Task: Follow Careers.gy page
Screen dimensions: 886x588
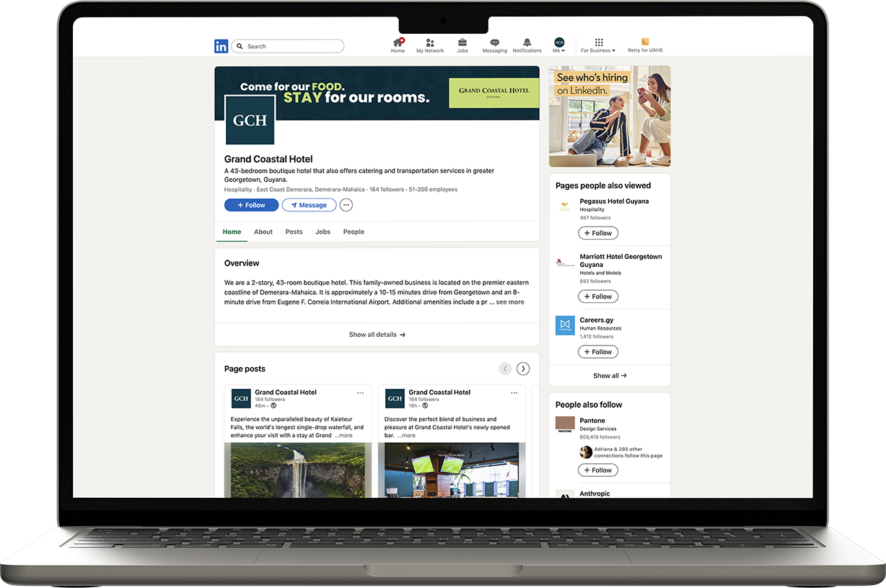Action: (x=598, y=352)
